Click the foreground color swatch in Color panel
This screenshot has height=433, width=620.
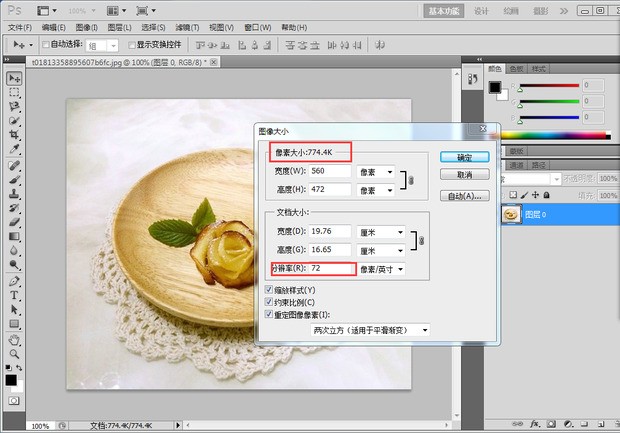494,88
